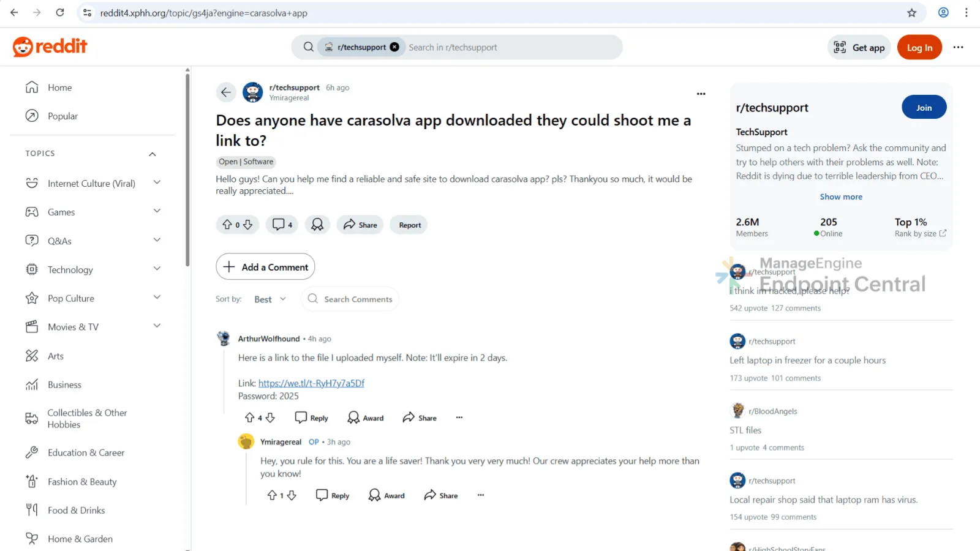Open more options on Ymiragereal's reply
This screenshot has width=980, height=551.
tap(481, 495)
